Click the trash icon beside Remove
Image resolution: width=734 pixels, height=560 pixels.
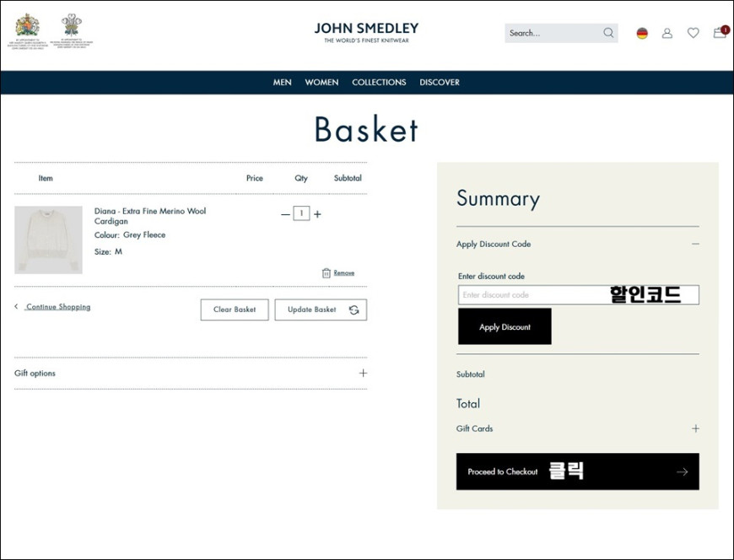point(327,272)
